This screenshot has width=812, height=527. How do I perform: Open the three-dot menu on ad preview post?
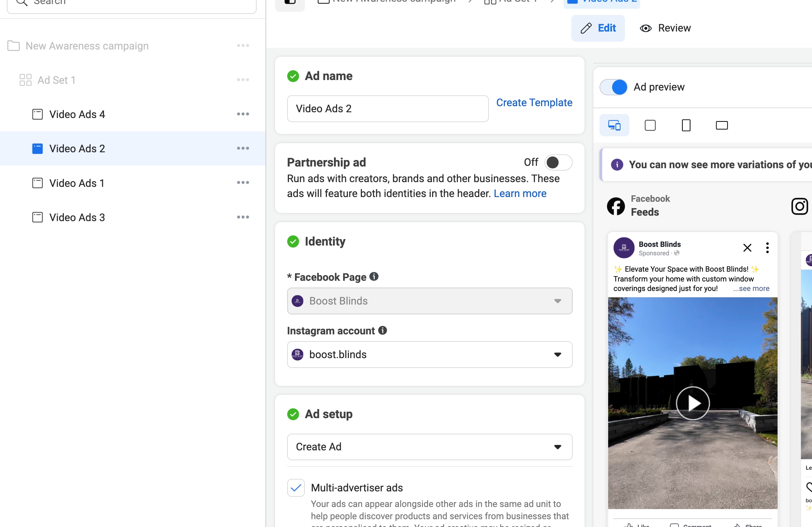(x=767, y=248)
